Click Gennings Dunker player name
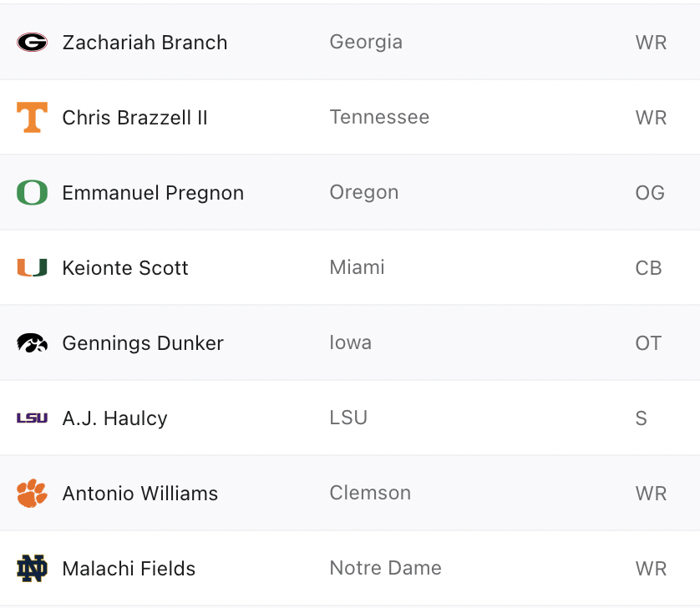700x608 pixels. coord(143,343)
